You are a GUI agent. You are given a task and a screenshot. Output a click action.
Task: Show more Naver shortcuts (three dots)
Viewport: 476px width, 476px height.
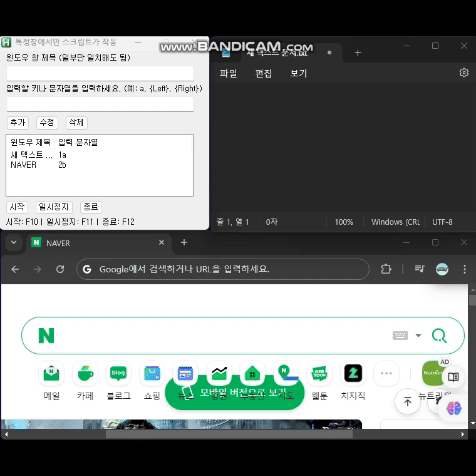pos(386,373)
